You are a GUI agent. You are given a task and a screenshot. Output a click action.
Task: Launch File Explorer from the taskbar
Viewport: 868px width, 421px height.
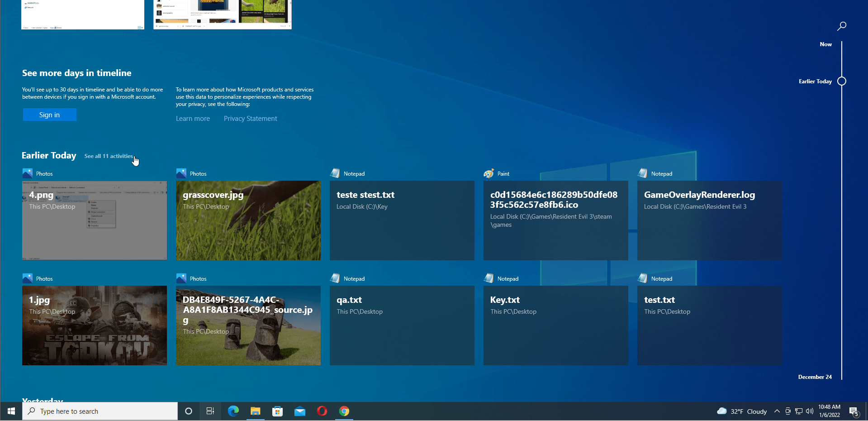point(256,411)
